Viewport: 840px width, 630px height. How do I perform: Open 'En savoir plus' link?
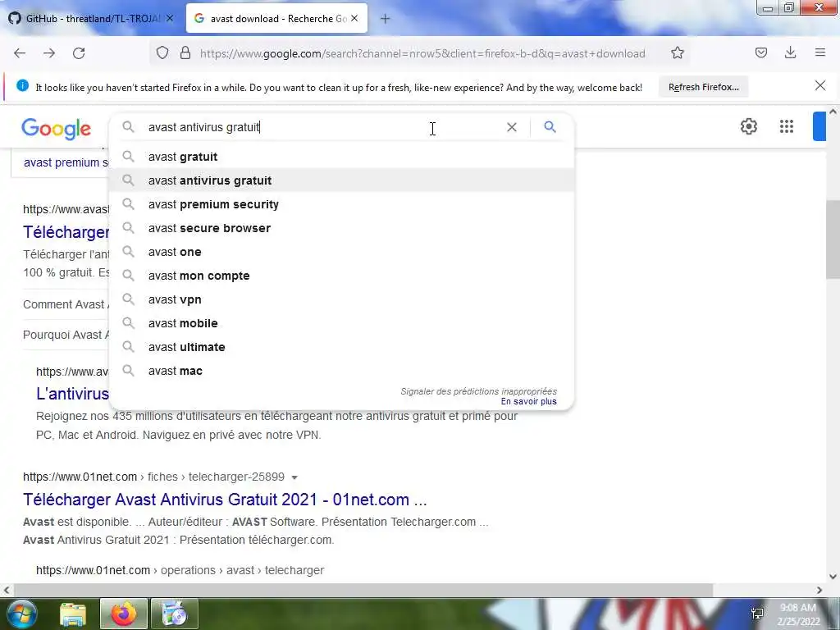tap(529, 401)
